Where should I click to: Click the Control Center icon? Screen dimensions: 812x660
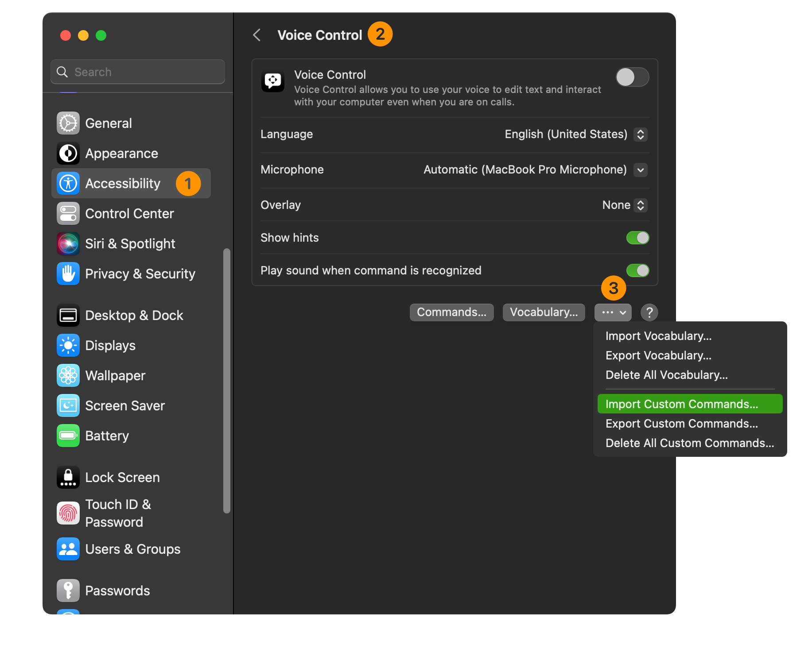click(x=68, y=213)
